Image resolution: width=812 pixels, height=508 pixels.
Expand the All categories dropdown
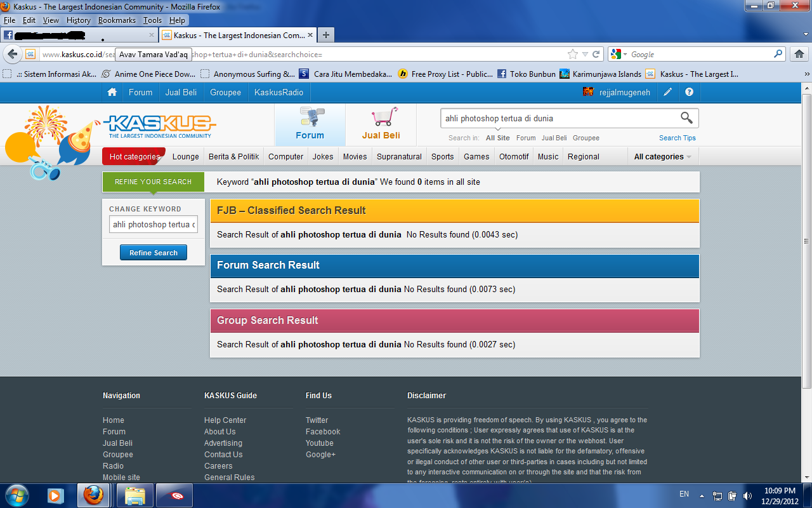click(662, 157)
